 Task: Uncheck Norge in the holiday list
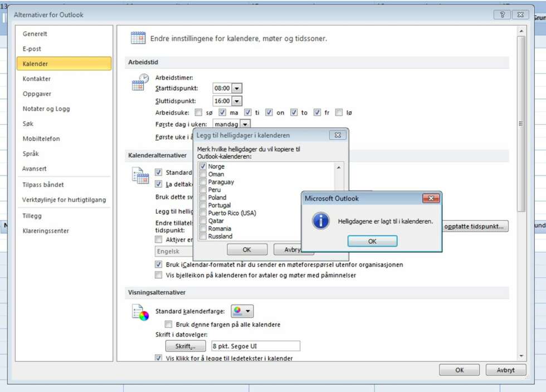(x=203, y=166)
